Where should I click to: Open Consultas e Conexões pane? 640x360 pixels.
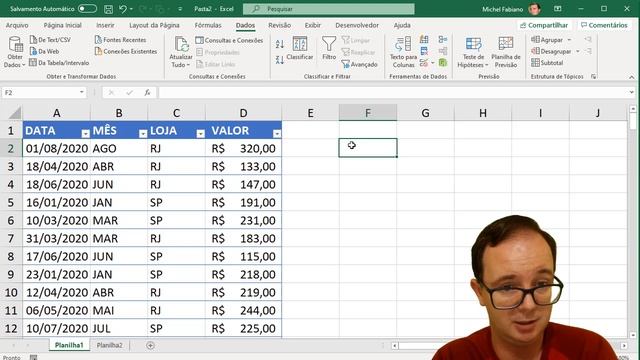pos(229,40)
